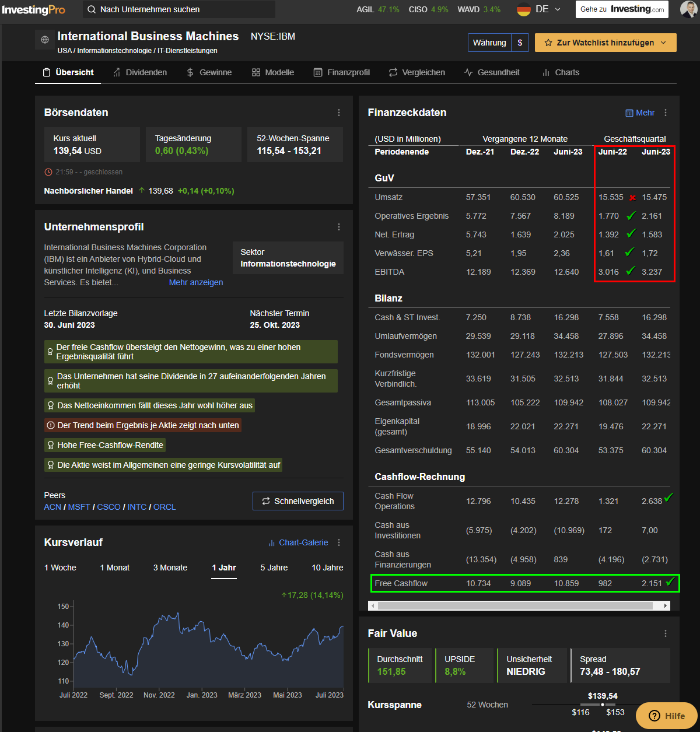This screenshot has height=732, width=700.
Task: Click the Gehe zu Investing.com button
Action: [x=622, y=9]
